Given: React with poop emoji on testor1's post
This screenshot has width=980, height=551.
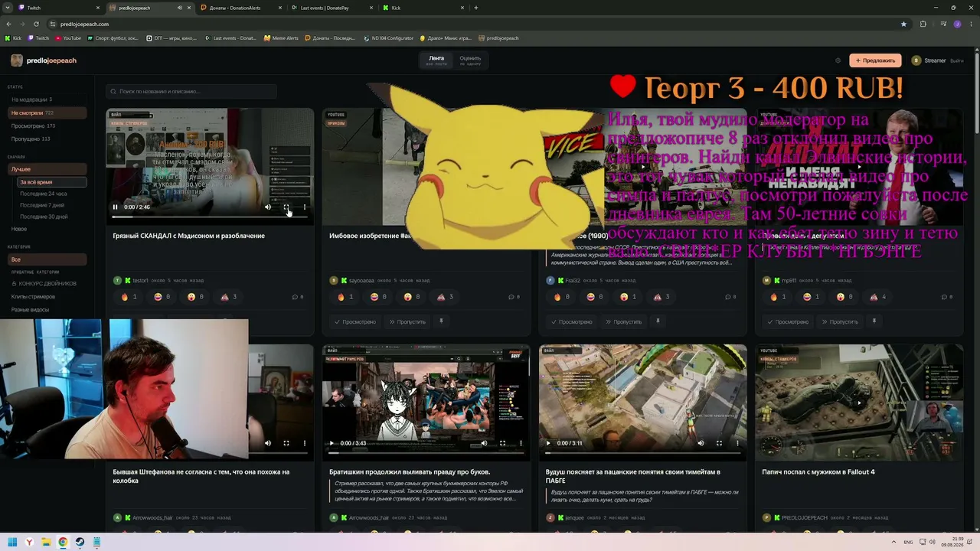Looking at the screenshot, I should tap(229, 297).
